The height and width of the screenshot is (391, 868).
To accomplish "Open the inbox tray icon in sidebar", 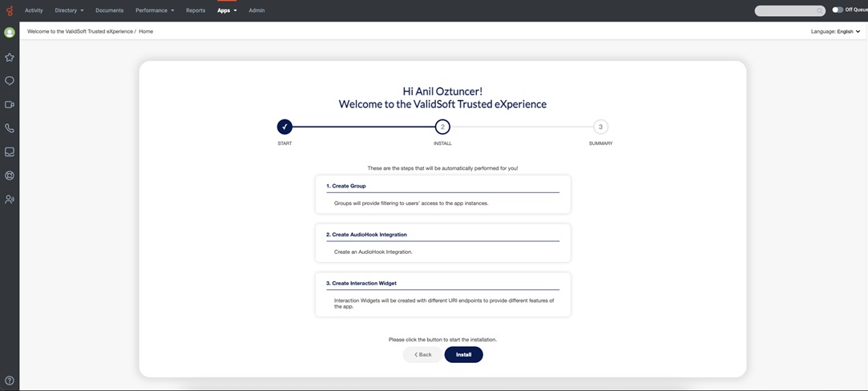I will (x=10, y=152).
